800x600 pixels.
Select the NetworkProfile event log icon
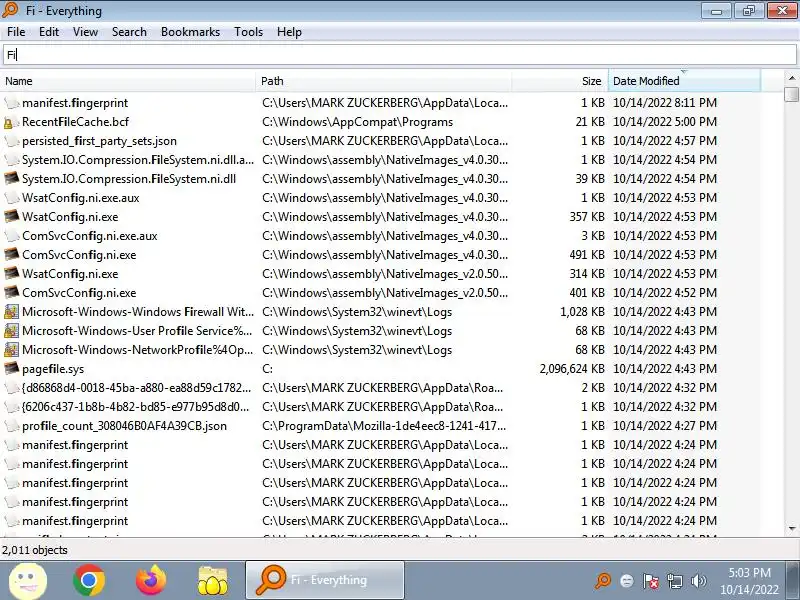coord(11,349)
